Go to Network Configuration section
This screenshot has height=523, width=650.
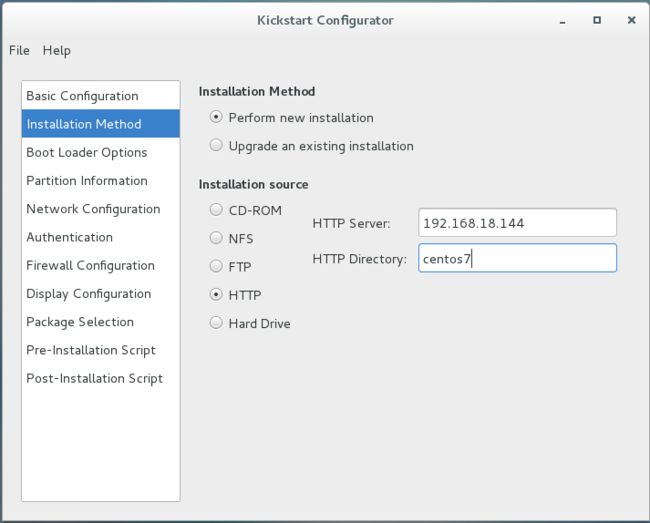101,208
